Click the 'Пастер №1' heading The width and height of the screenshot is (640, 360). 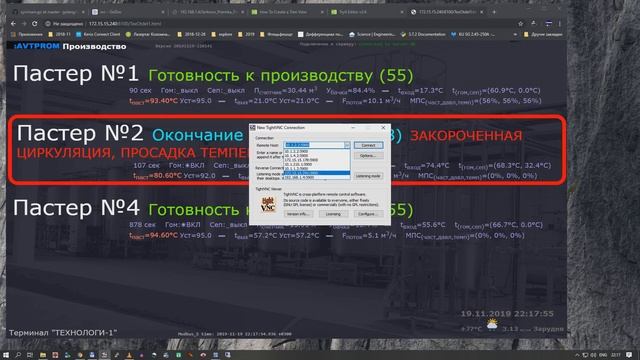point(76,74)
